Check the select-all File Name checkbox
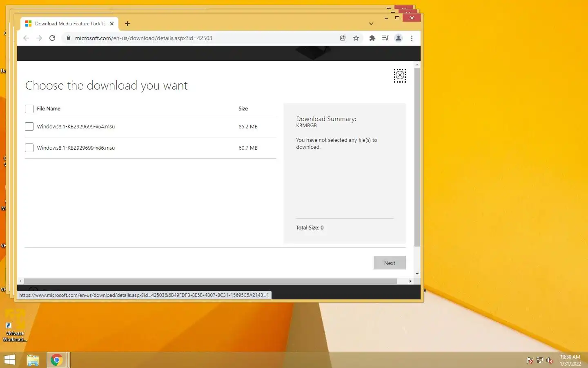588x368 pixels. (29, 109)
